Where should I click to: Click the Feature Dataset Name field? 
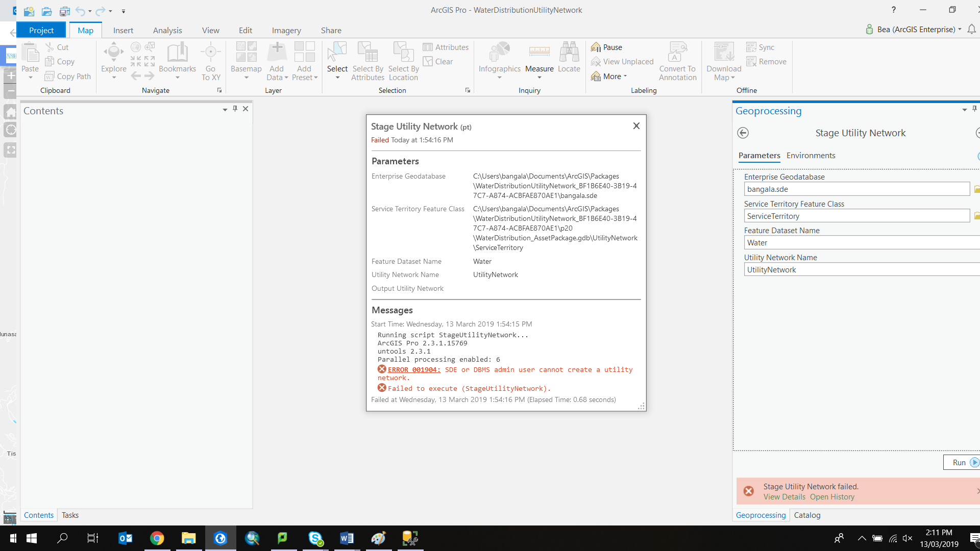(862, 243)
